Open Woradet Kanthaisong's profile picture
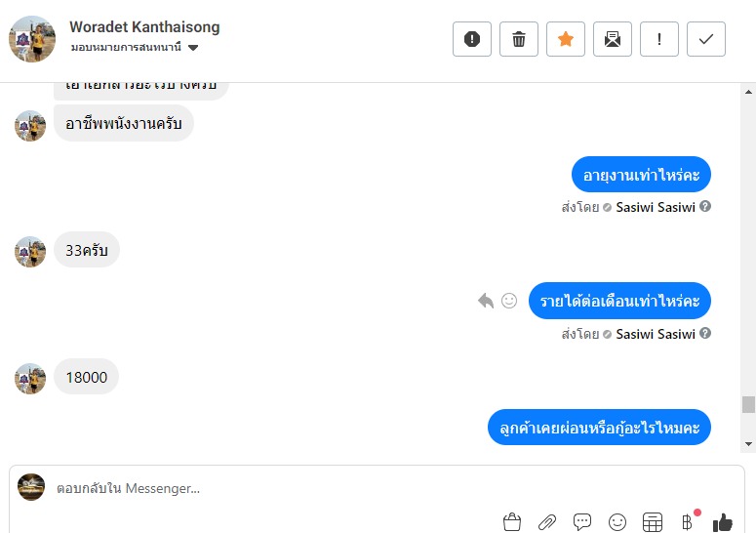The height and width of the screenshot is (533, 756). click(32, 39)
